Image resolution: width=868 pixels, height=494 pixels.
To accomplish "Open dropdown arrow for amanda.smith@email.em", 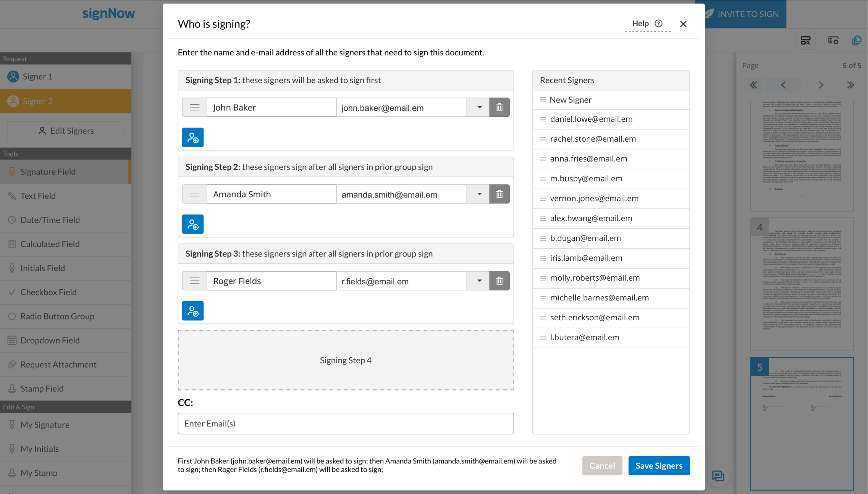I will click(x=479, y=194).
